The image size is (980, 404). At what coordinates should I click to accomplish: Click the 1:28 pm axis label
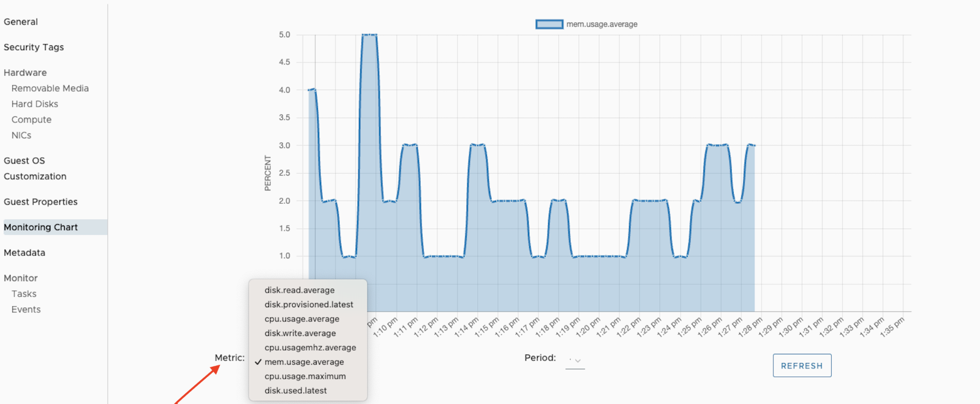751,326
